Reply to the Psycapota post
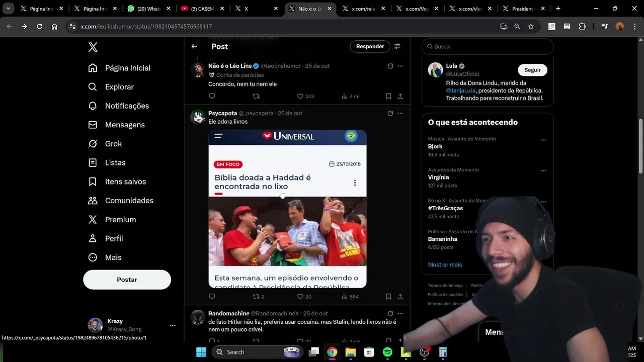The height and width of the screenshot is (362, 644). tap(212, 297)
